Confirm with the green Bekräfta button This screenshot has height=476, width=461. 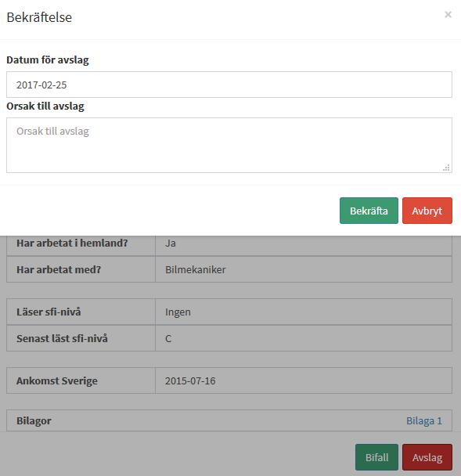369,211
